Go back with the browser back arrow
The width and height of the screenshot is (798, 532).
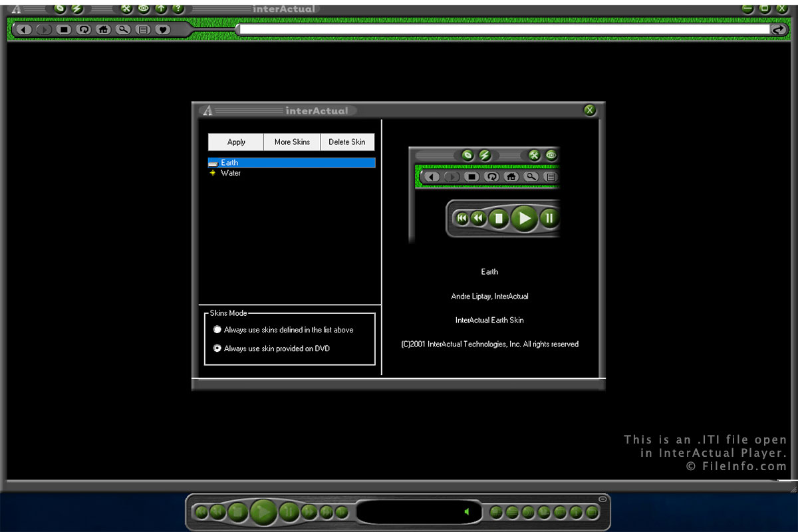pos(25,29)
